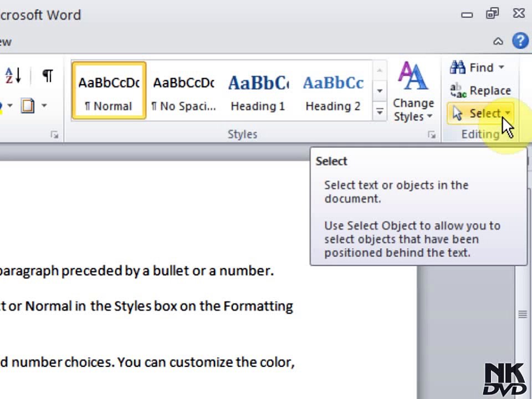Open the Styles pane dialog launcher
The image size is (532, 399).
click(432, 135)
